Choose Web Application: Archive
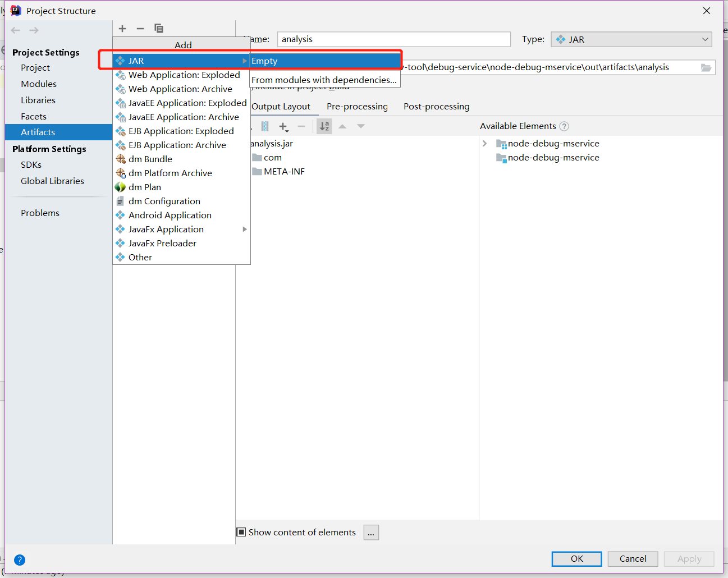This screenshot has height=578, width=728. tap(181, 89)
